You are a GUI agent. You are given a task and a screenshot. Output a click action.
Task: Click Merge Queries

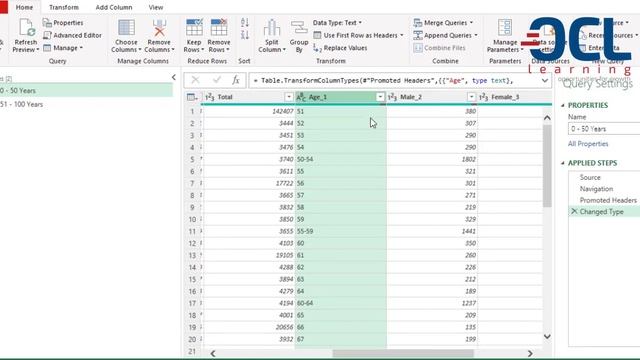pos(443,23)
